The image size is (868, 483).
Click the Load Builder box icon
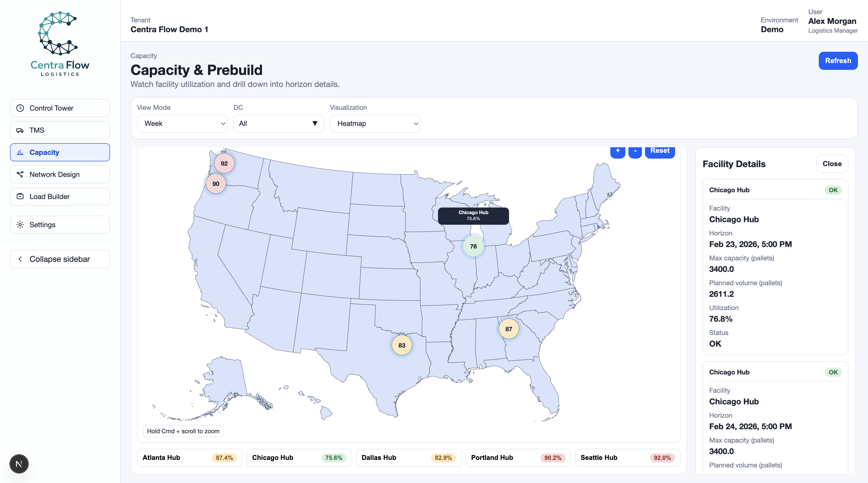point(20,197)
